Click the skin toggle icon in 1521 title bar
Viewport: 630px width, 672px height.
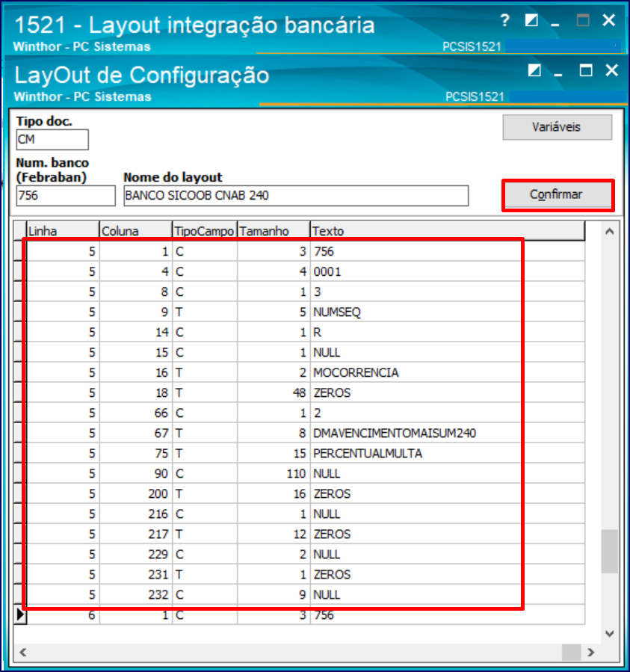point(531,20)
